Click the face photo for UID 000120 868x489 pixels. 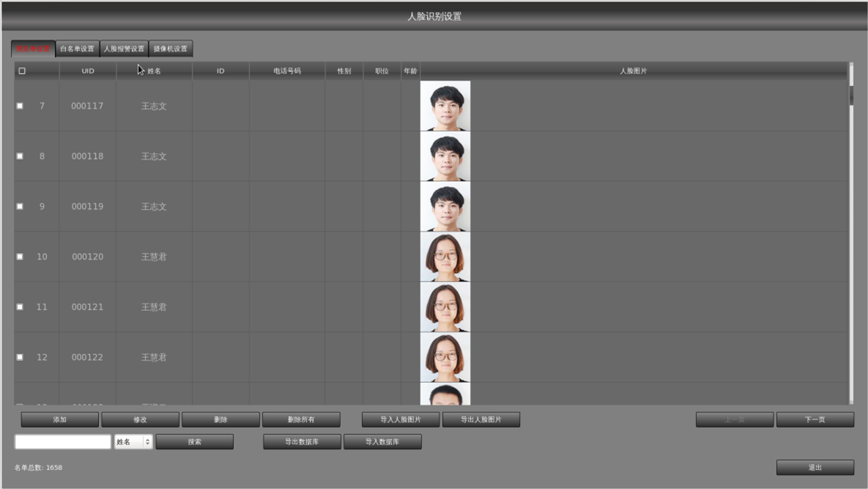pyautogui.click(x=445, y=257)
